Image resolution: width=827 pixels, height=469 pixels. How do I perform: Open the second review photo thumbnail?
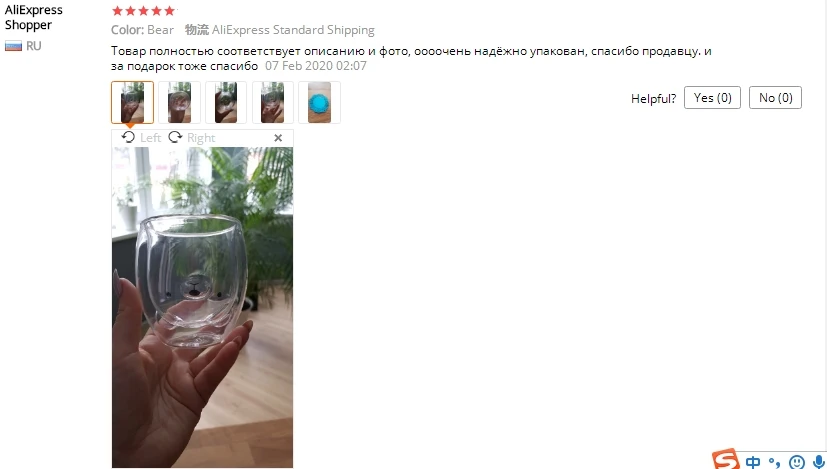179,102
